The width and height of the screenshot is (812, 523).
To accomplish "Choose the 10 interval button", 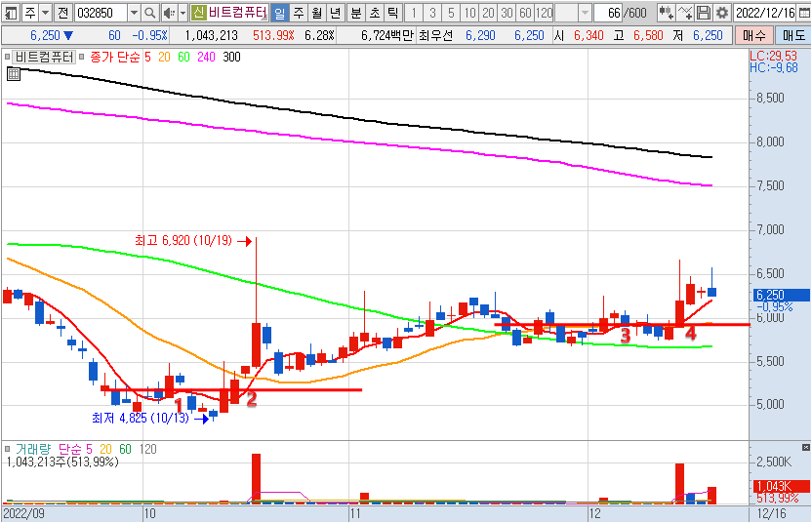I will tap(469, 13).
